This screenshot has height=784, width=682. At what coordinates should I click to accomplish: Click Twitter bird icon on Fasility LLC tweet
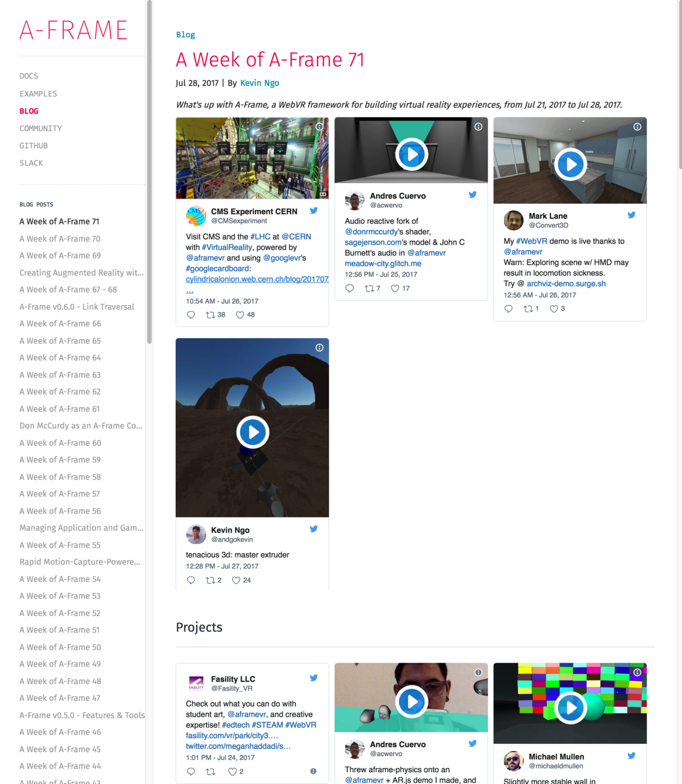313,678
